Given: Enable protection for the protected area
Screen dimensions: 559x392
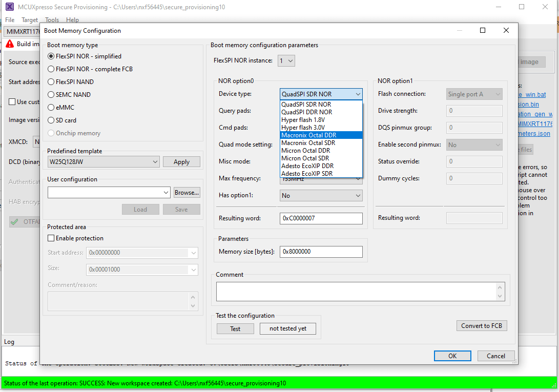Looking at the screenshot, I should coord(50,238).
